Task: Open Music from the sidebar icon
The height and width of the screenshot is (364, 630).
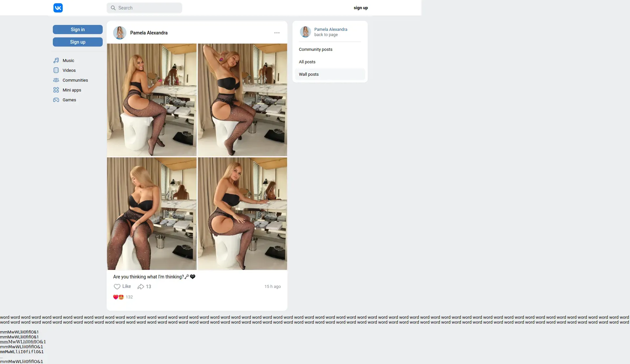Action: 56,61
